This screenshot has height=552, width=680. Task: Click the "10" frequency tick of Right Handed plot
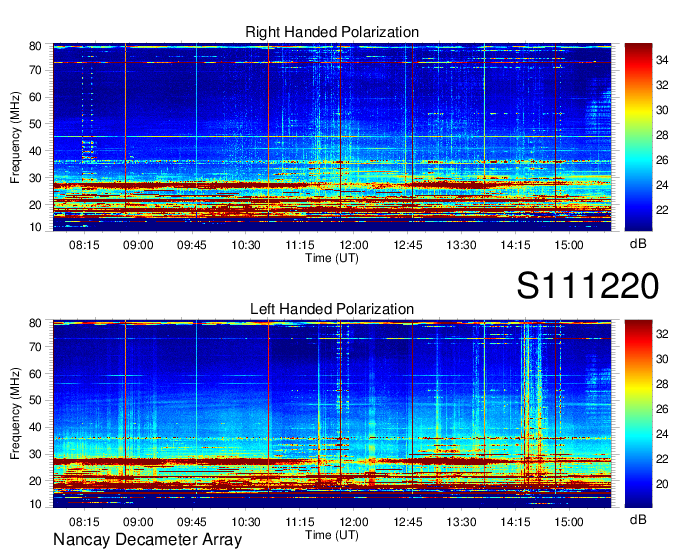(x=35, y=227)
